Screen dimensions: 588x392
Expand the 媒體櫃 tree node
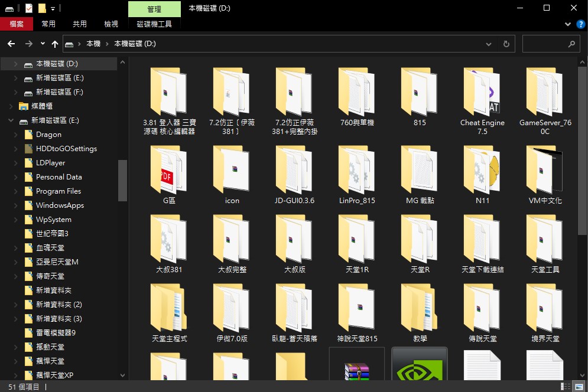pos(11,106)
